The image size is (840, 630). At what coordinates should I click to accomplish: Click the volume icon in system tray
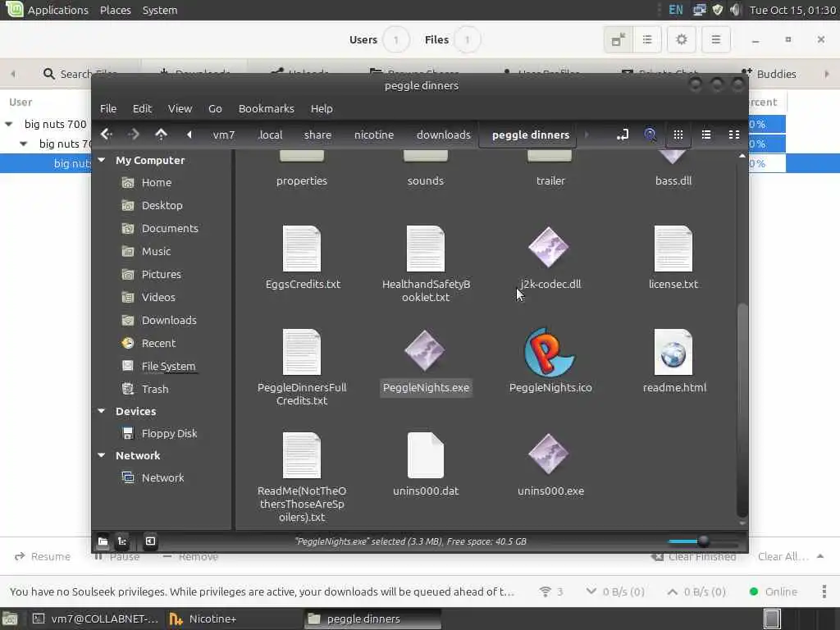736,10
